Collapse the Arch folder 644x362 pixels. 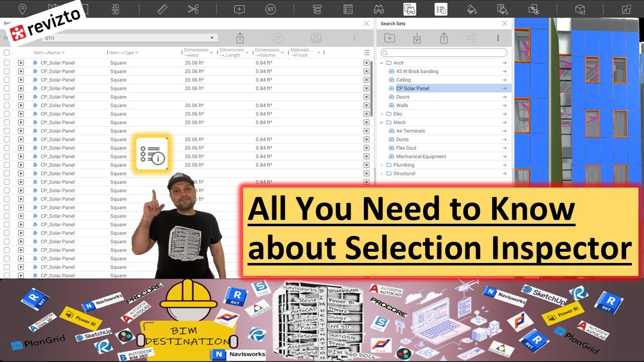382,63
